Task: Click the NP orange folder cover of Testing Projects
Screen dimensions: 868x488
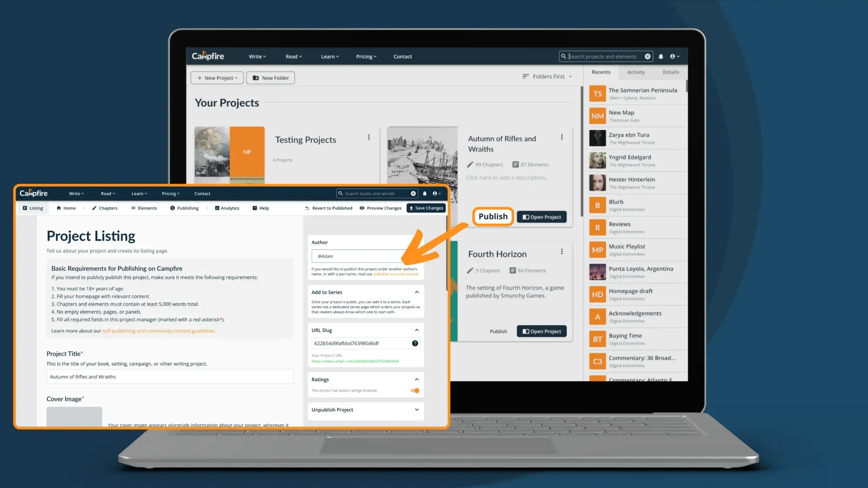Action: point(247,152)
